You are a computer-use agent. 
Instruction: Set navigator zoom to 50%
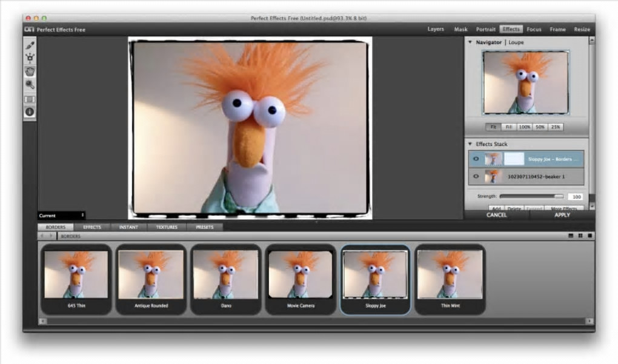coord(540,127)
